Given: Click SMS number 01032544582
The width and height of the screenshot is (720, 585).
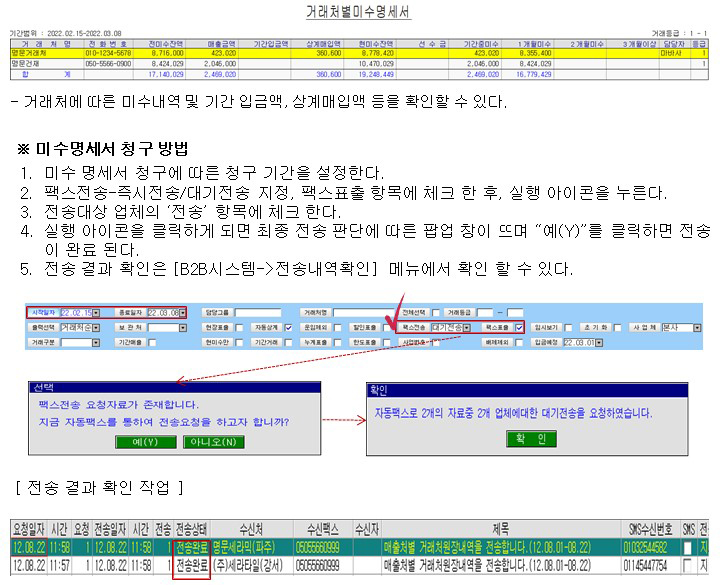Looking at the screenshot, I should point(645,547).
